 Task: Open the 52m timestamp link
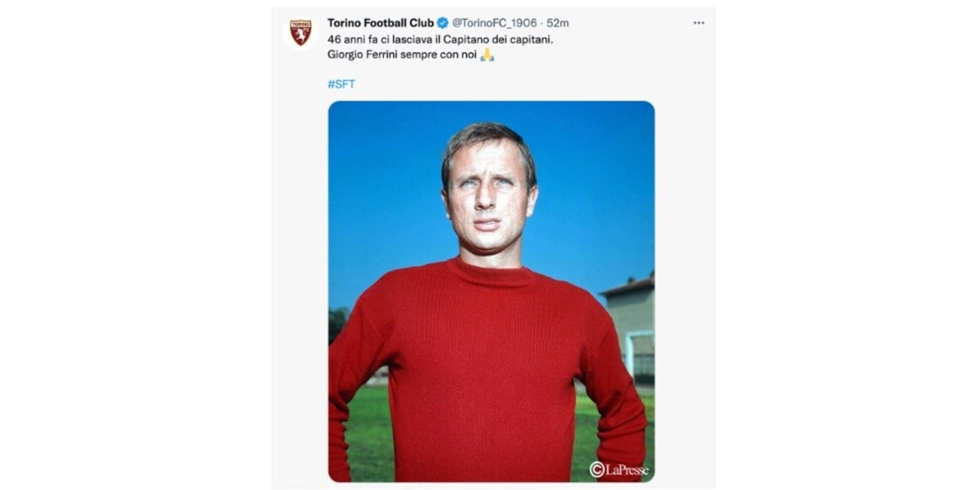(x=558, y=23)
